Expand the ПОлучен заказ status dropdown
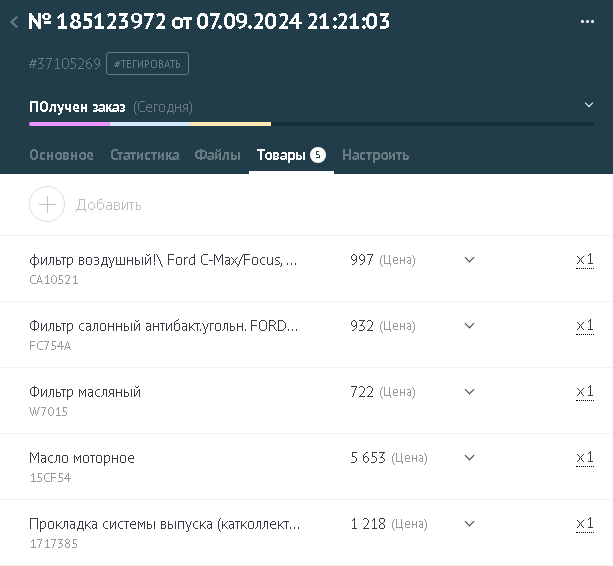This screenshot has height=566, width=613. [x=589, y=105]
